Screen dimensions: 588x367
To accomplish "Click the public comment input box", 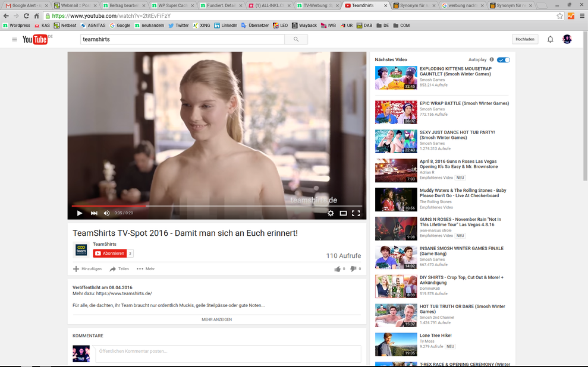I will click(x=228, y=353).
